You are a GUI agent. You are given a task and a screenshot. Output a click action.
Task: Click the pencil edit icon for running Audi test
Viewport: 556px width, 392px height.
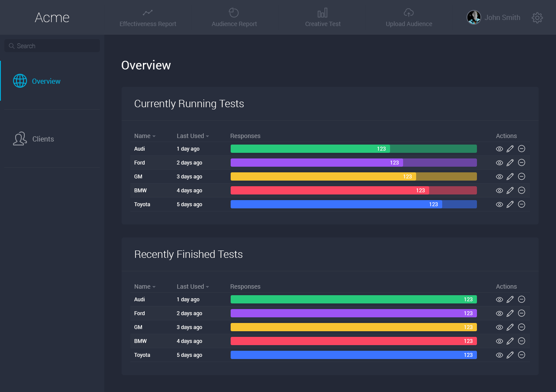[x=510, y=149]
